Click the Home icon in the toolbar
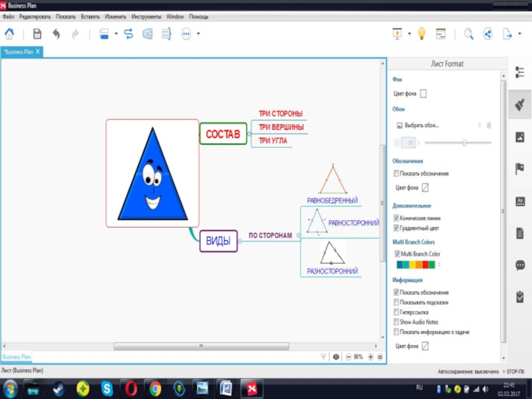 pos(9,34)
